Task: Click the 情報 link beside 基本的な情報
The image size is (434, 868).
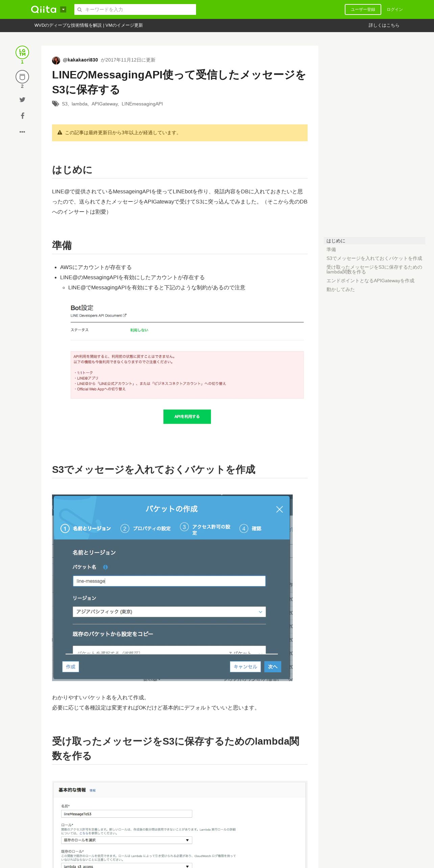Action: point(93,790)
